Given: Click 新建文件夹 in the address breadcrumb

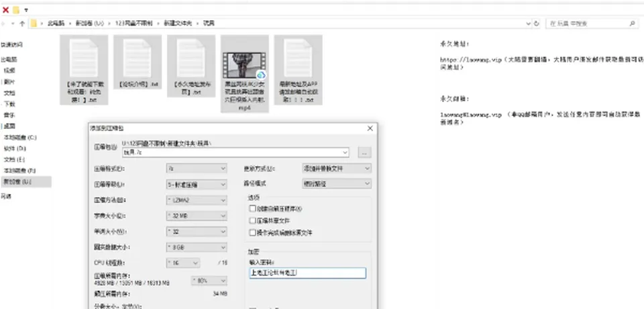Looking at the screenshot, I should (x=177, y=24).
